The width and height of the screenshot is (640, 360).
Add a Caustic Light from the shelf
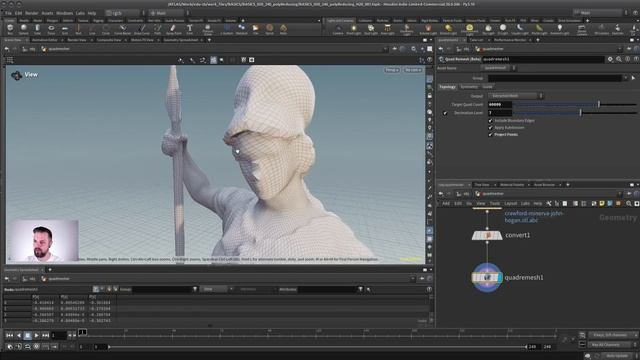(x=520, y=29)
